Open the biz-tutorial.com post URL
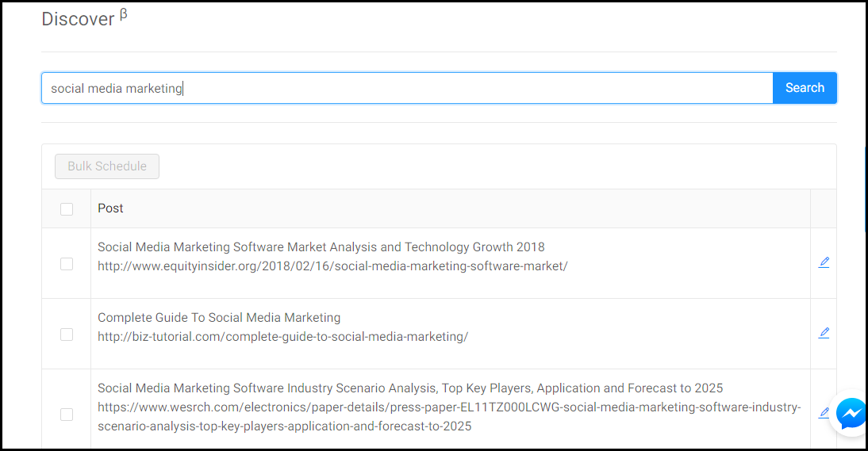Screen dimensions: 868x451 282,337
